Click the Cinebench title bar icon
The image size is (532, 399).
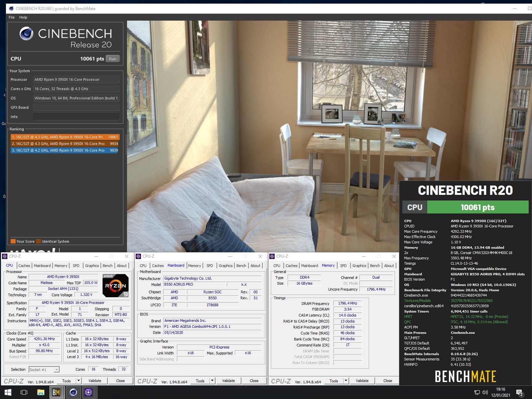(x=11, y=8)
